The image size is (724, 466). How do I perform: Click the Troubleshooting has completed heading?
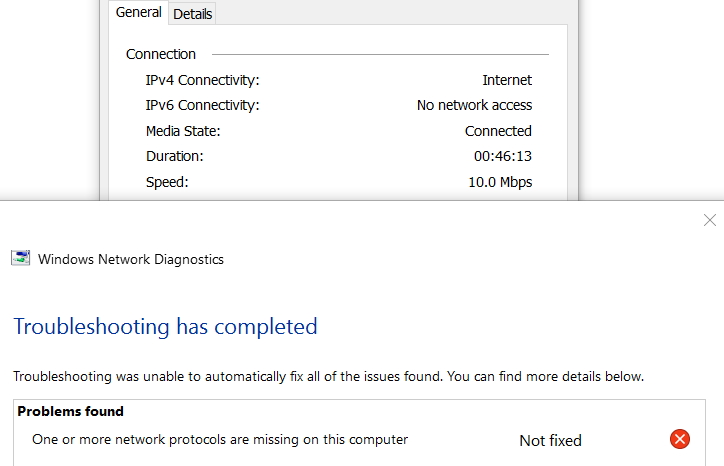[x=165, y=327]
